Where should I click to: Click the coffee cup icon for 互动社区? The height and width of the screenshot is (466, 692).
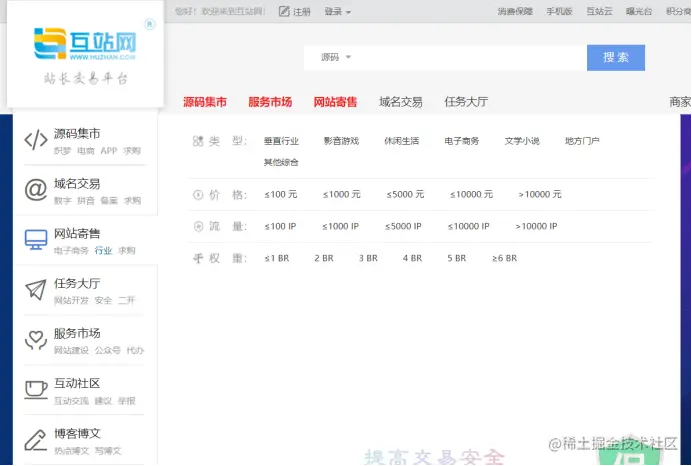pos(36,390)
